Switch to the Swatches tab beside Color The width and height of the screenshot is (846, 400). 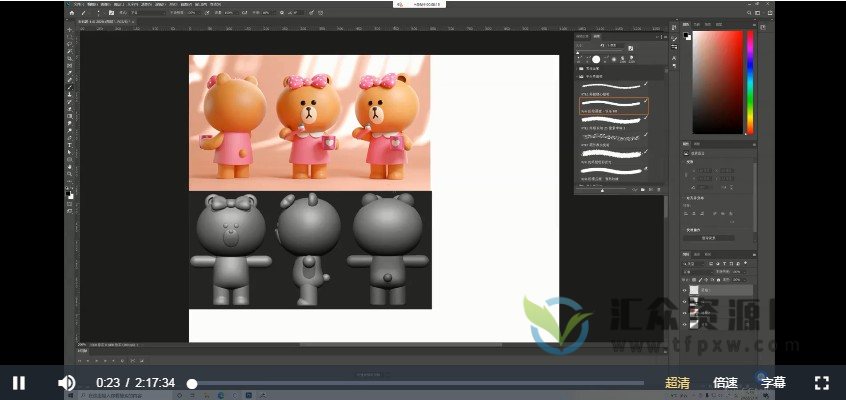click(697, 24)
